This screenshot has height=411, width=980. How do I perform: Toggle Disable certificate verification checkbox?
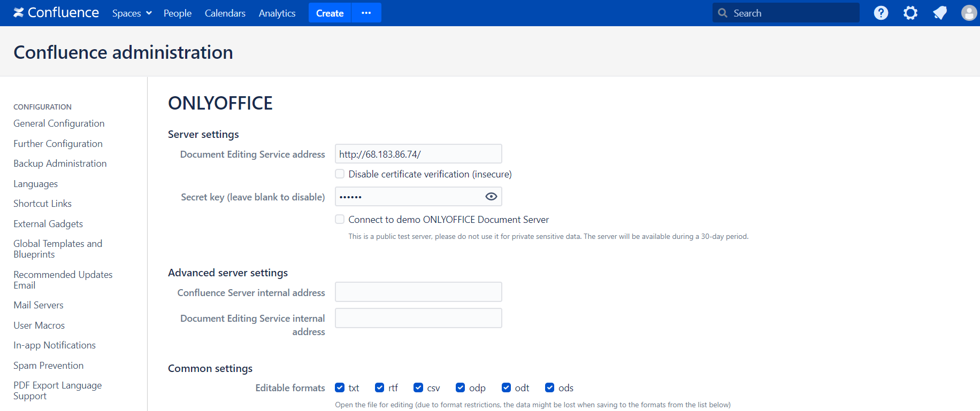pyautogui.click(x=340, y=174)
